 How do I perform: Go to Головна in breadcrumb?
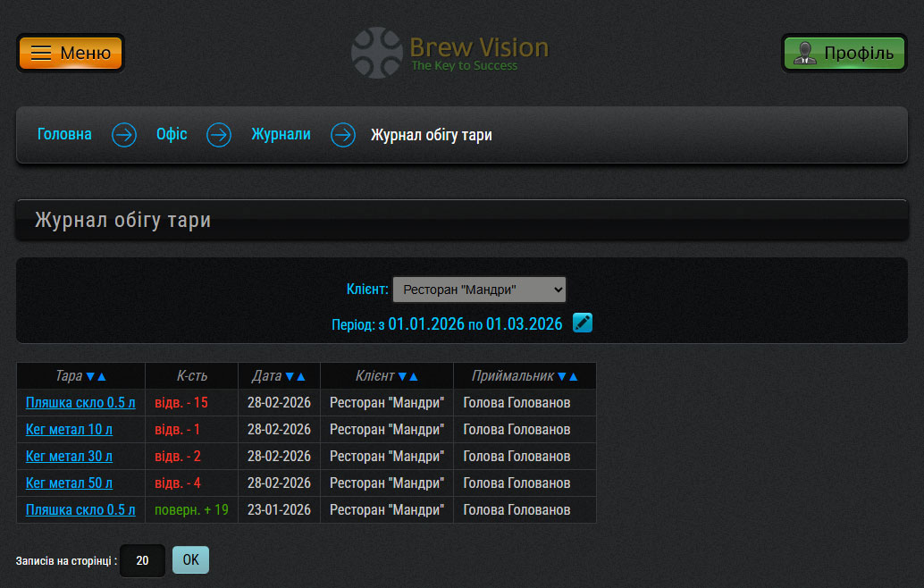[x=64, y=135]
